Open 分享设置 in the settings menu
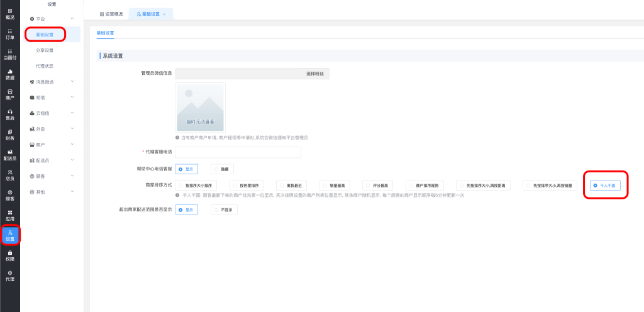Viewport: 644px width, 312px height. [45, 50]
